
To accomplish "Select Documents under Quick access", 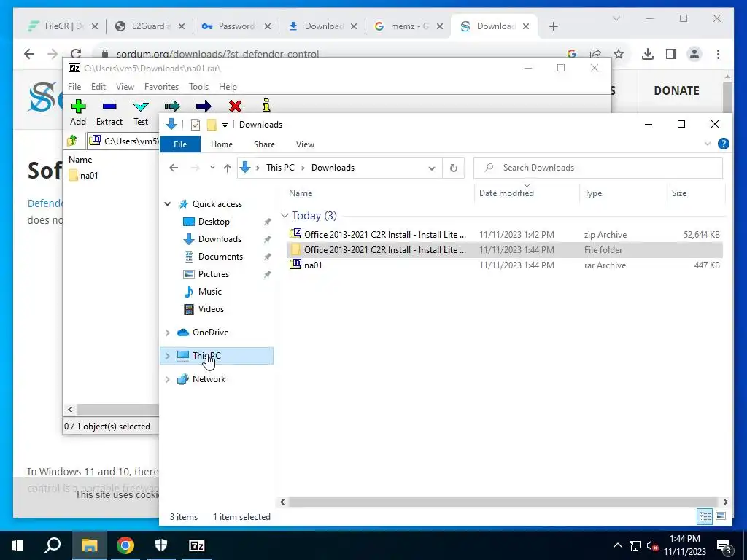I will click(220, 257).
